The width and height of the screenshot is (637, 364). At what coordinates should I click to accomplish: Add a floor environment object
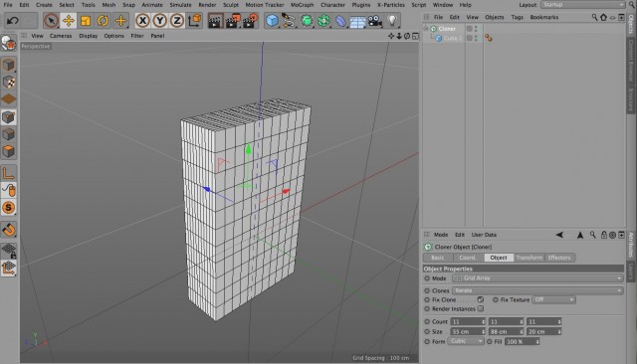point(357,21)
